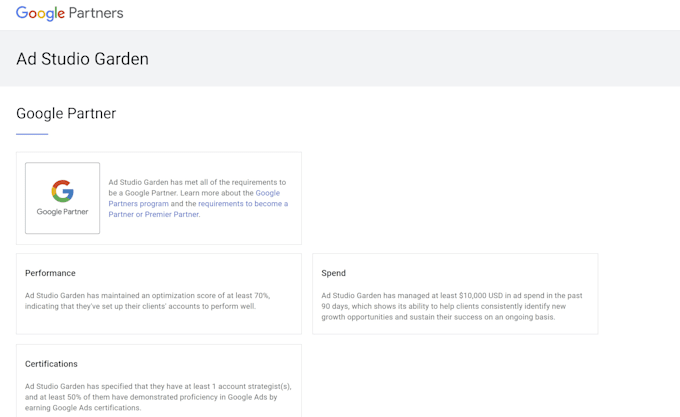680x417 pixels.
Task: Click the gray title banner area
Action: pos(340,58)
